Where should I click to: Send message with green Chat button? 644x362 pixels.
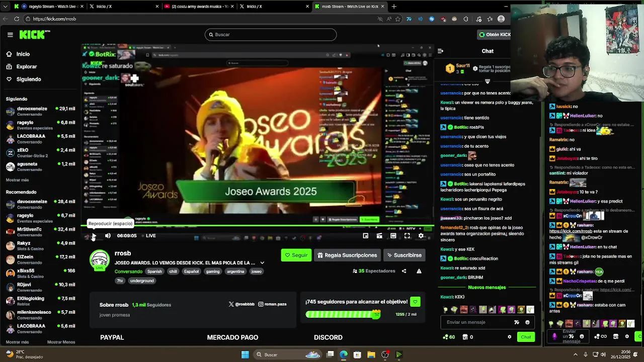pyautogui.click(x=526, y=337)
